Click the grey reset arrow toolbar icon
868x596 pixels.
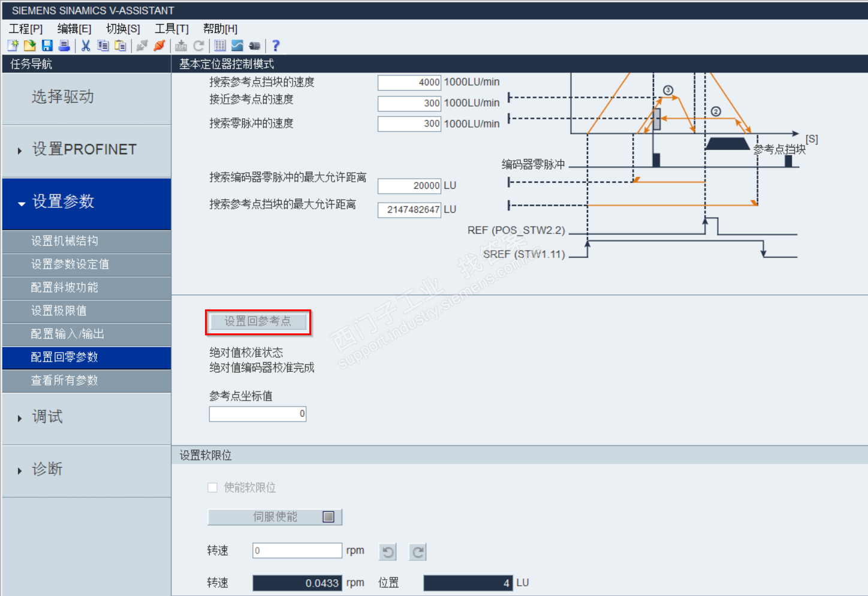[x=199, y=46]
